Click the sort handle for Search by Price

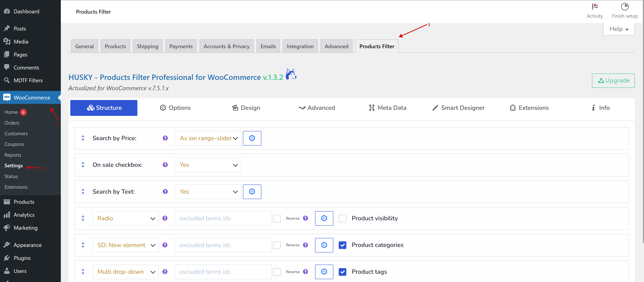pyautogui.click(x=83, y=138)
